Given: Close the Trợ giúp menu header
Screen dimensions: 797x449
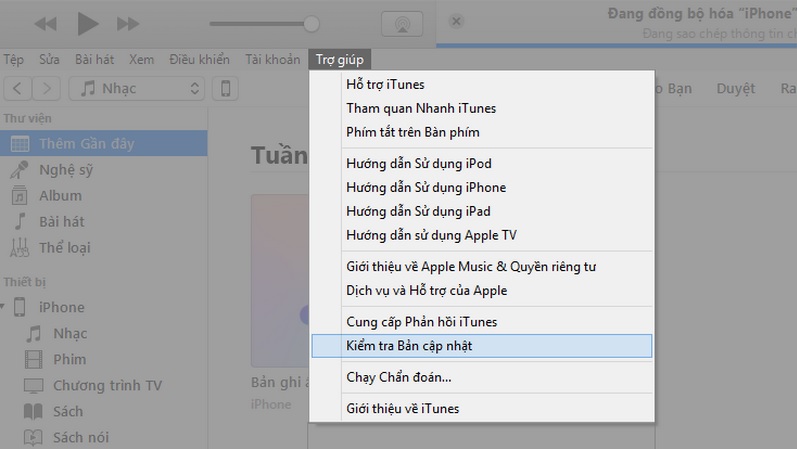Looking at the screenshot, I should [340, 59].
